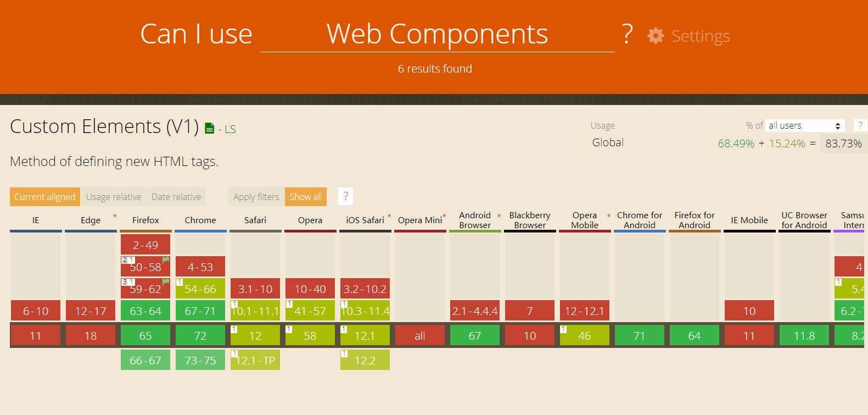This screenshot has height=415, width=868.
Task: Click the green flag on Firefox 50-58
Action: 166,260
